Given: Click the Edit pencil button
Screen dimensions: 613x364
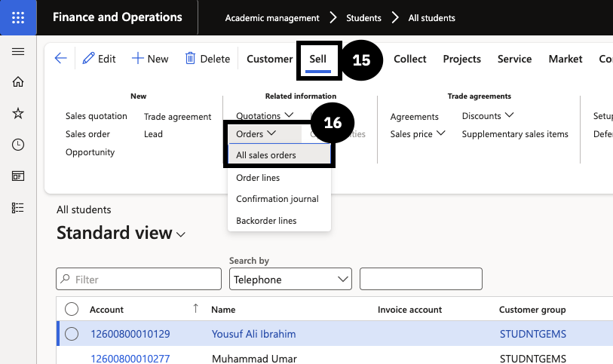Looking at the screenshot, I should [99, 59].
